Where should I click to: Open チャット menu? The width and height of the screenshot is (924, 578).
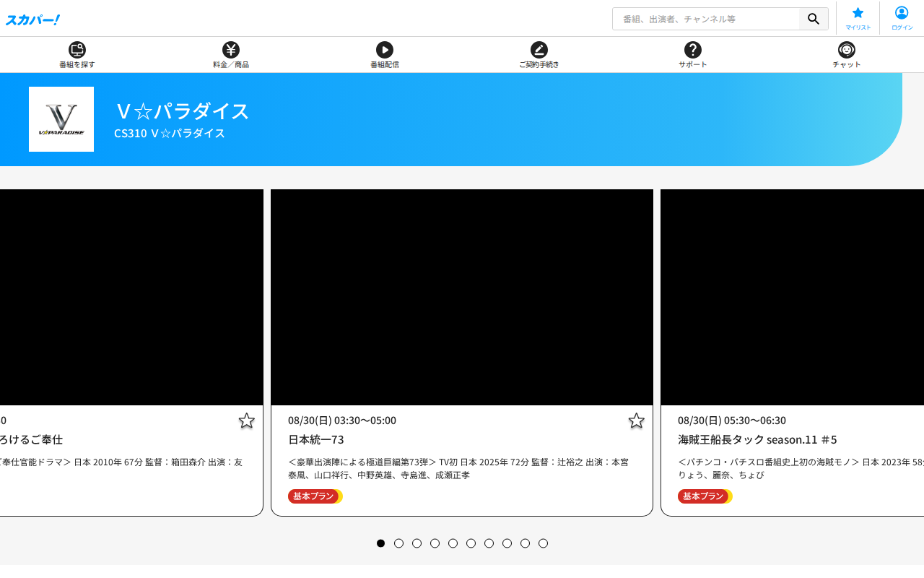(x=847, y=55)
